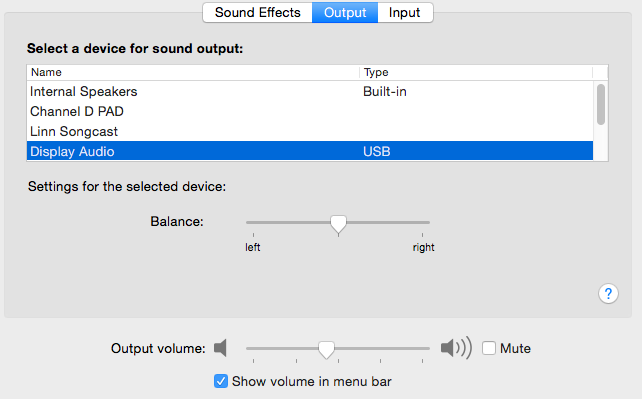Switch to the Sound Effects tab
Image resolution: width=642 pixels, height=399 pixels.
pyautogui.click(x=258, y=13)
